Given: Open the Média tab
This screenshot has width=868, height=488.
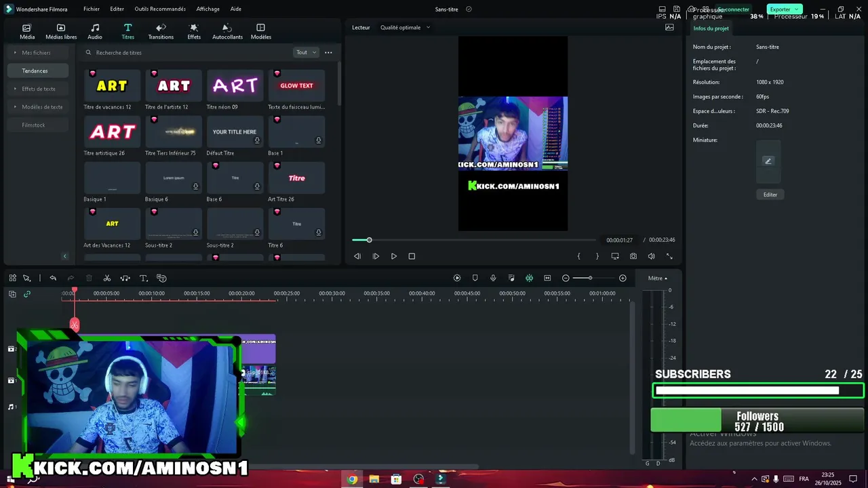Looking at the screenshot, I should (27, 32).
